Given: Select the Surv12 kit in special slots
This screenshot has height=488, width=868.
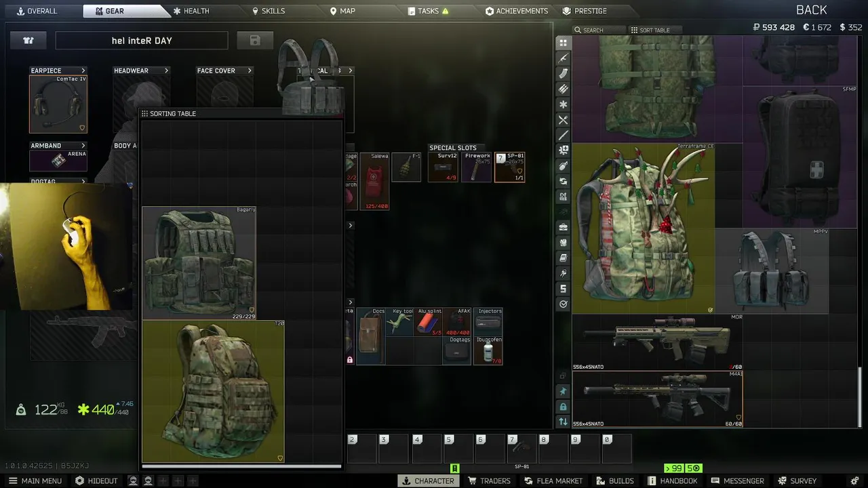Looking at the screenshot, I should tap(442, 167).
